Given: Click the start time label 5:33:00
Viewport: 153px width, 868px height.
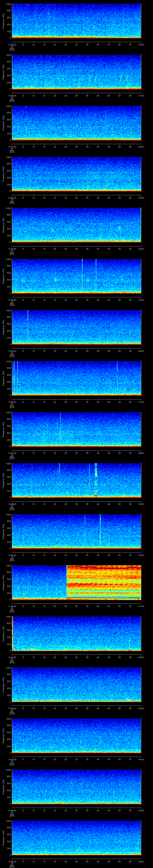Looking at the screenshot, I should click(x=12, y=249).
